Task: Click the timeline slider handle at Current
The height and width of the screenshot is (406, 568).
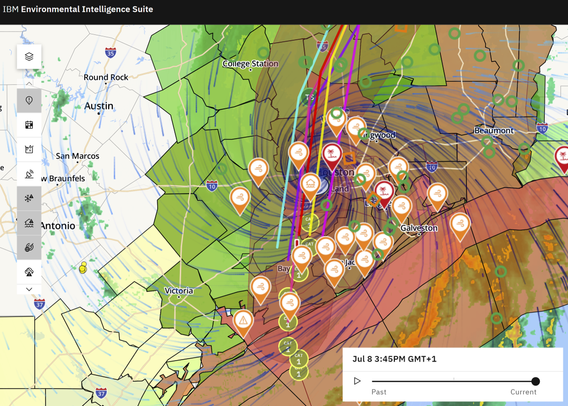Action: [x=535, y=381]
